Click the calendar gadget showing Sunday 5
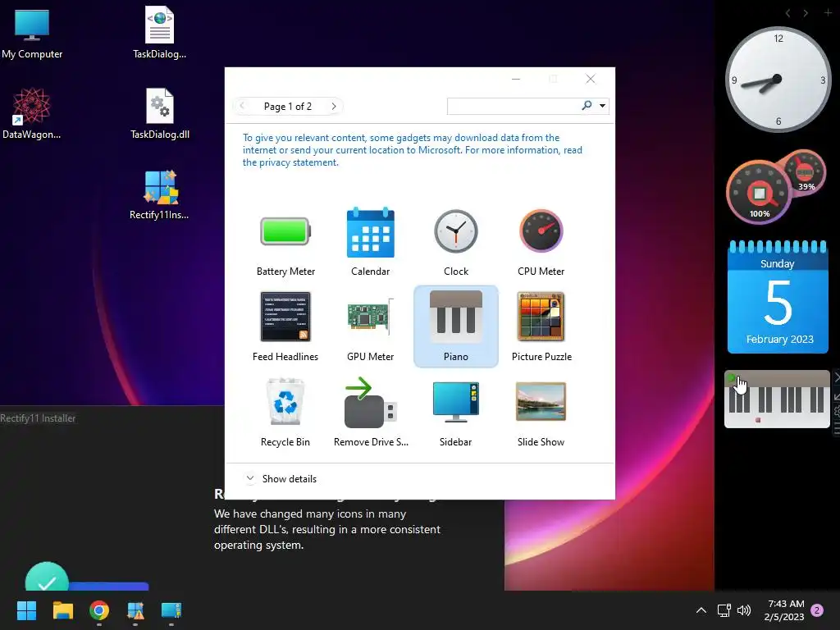Screen dimensions: 840x630 pyautogui.click(x=778, y=297)
